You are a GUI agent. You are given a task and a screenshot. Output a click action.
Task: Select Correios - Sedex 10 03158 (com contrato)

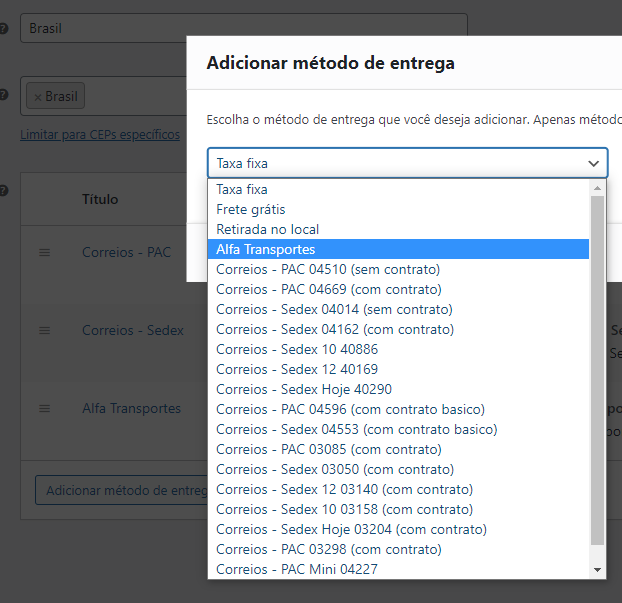(398, 509)
